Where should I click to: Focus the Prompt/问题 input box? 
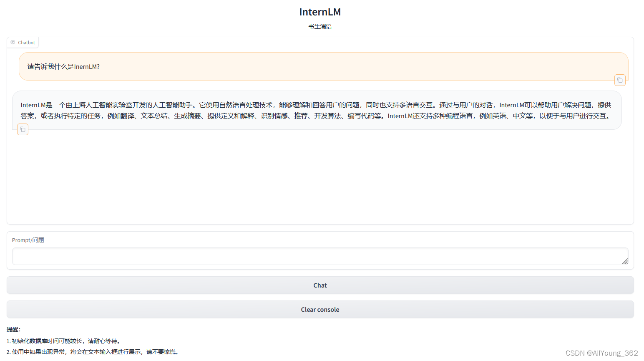320,256
